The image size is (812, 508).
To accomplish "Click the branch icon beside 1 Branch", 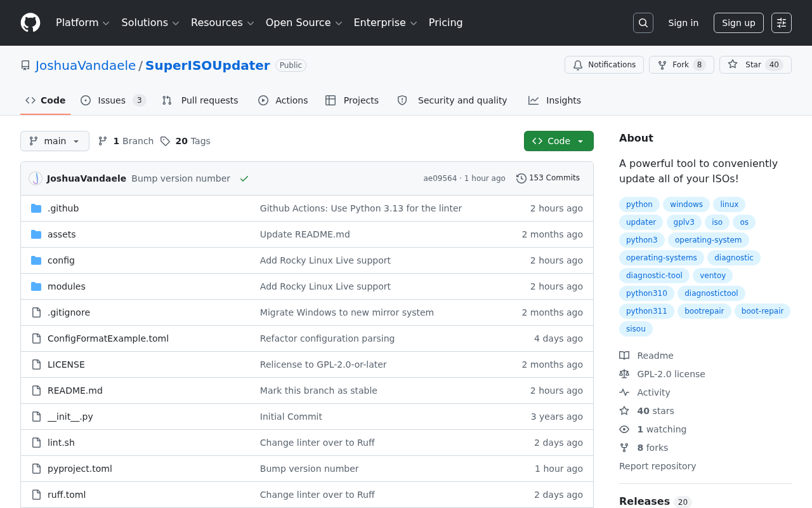I will click(103, 141).
